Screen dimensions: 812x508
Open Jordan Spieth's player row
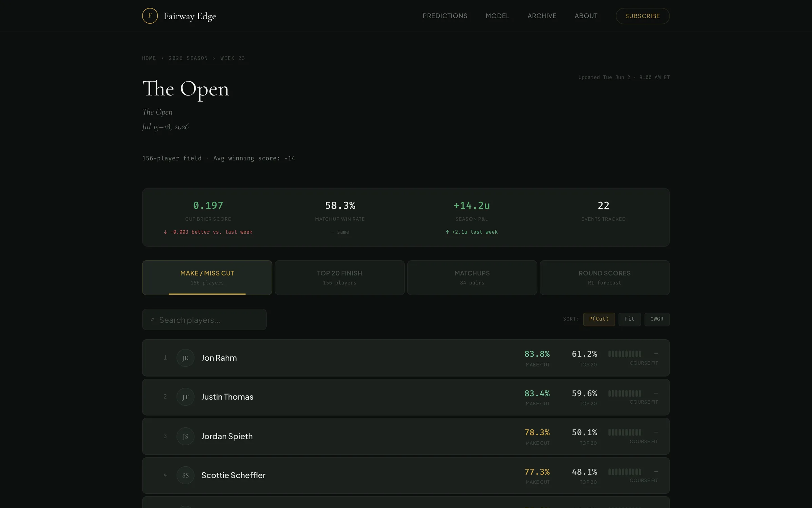(406, 436)
